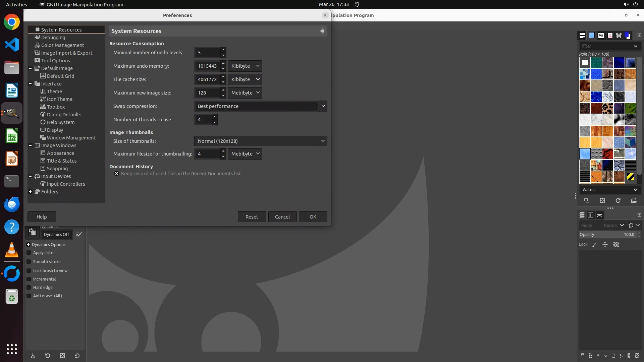Image resolution: width=644 pixels, height=362 pixels.
Task: Click the lock position and size icon
Action: click(x=605, y=245)
